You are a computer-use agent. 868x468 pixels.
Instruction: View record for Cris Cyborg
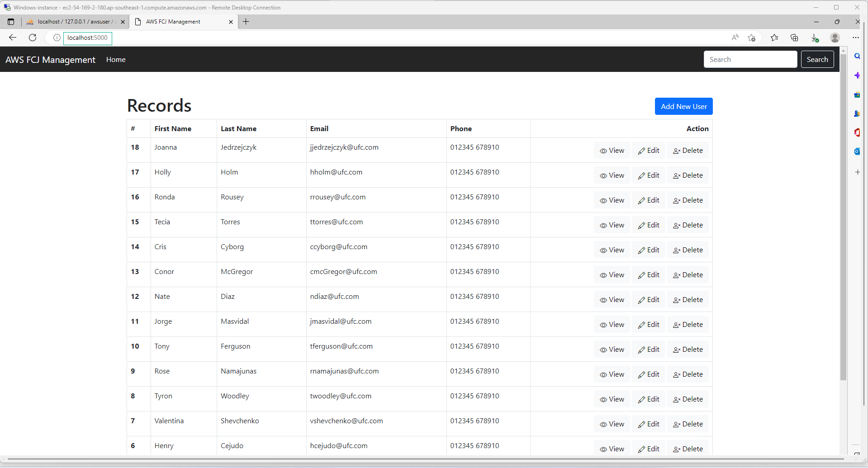tap(612, 250)
